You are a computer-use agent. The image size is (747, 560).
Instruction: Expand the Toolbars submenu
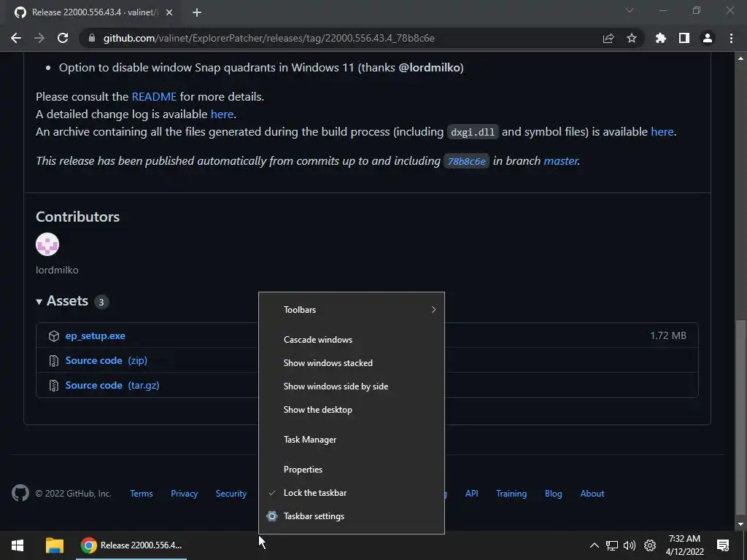tap(352, 309)
